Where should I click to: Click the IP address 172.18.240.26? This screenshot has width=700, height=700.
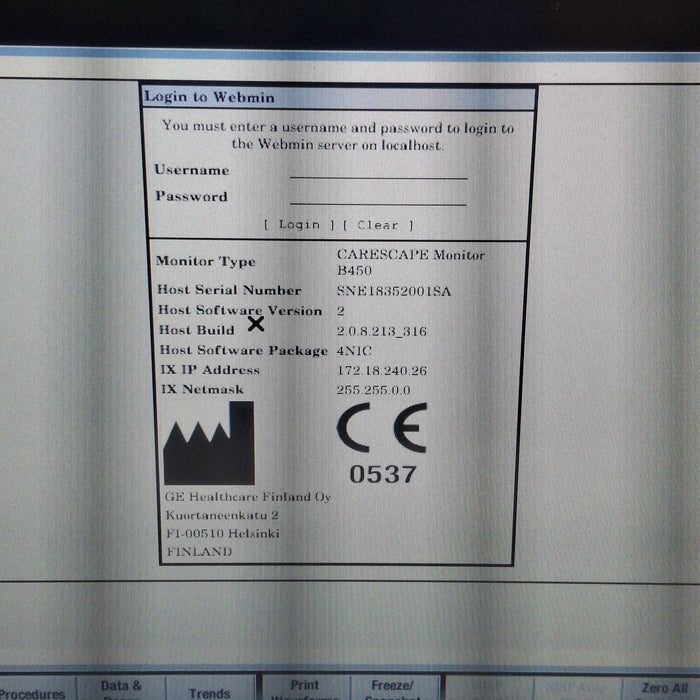point(382,371)
